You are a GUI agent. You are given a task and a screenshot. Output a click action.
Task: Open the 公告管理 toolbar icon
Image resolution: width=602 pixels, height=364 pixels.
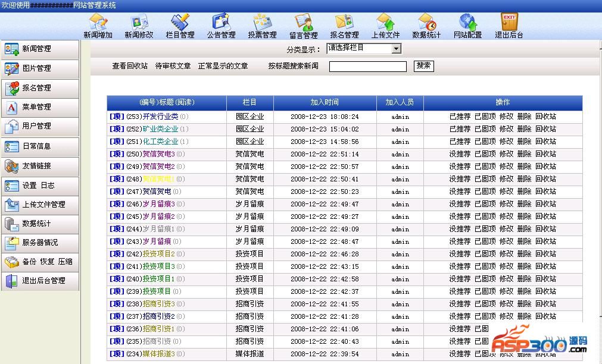click(x=221, y=22)
